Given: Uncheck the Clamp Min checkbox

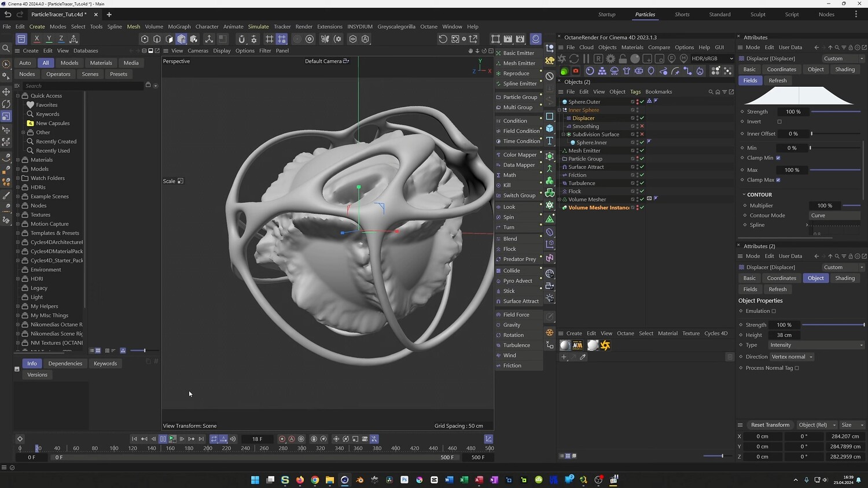Looking at the screenshot, I should [778, 158].
